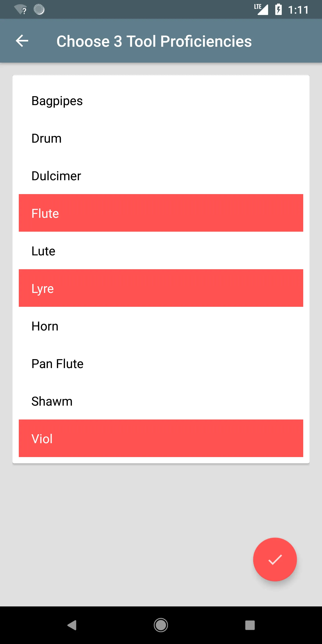Select the Lute entry
This screenshot has width=322, height=644.
(x=161, y=250)
